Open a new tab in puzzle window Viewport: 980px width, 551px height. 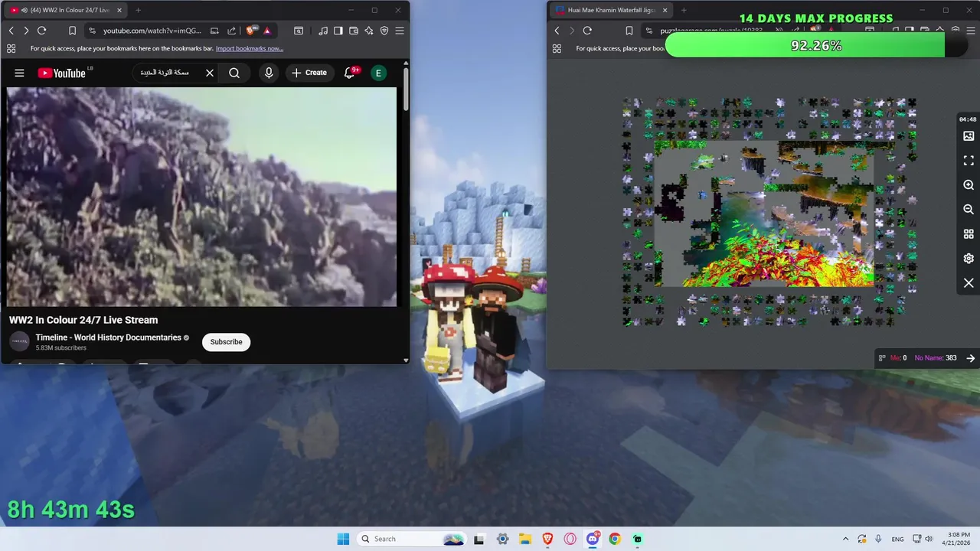684,10
